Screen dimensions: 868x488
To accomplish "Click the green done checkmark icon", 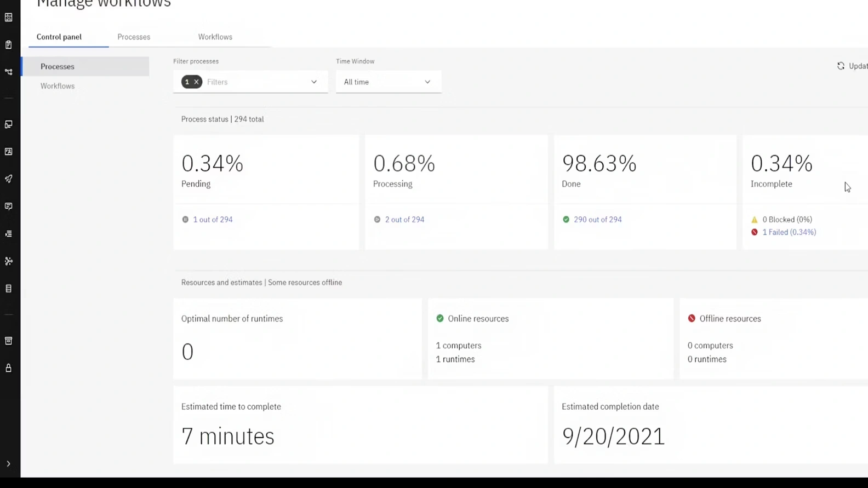I will point(566,220).
